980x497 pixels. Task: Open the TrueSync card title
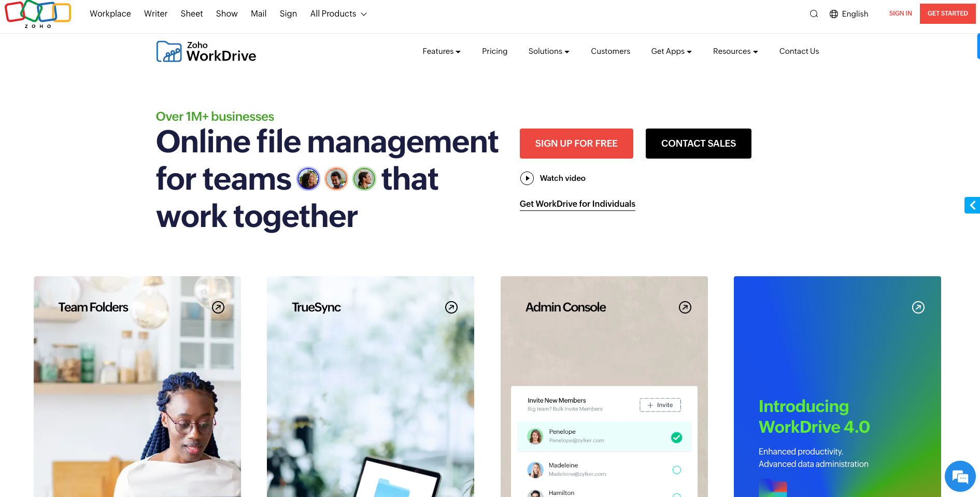pyautogui.click(x=316, y=307)
